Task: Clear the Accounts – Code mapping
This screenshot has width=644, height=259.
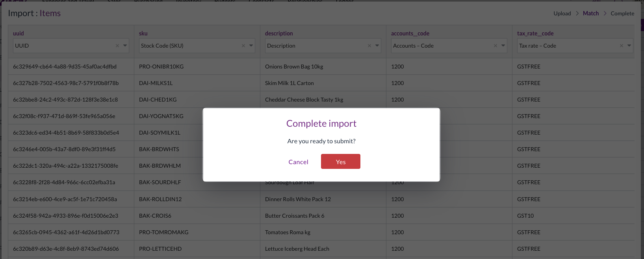Action: [x=496, y=46]
